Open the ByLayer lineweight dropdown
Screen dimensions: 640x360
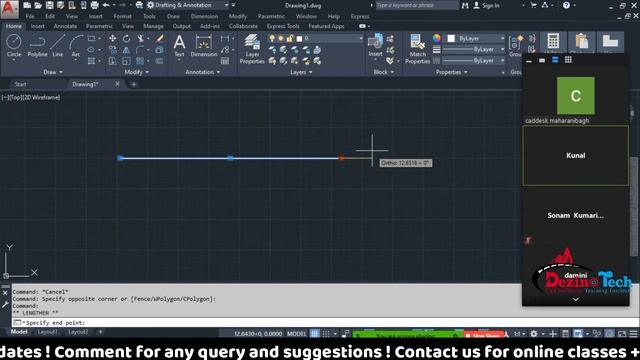click(x=473, y=49)
